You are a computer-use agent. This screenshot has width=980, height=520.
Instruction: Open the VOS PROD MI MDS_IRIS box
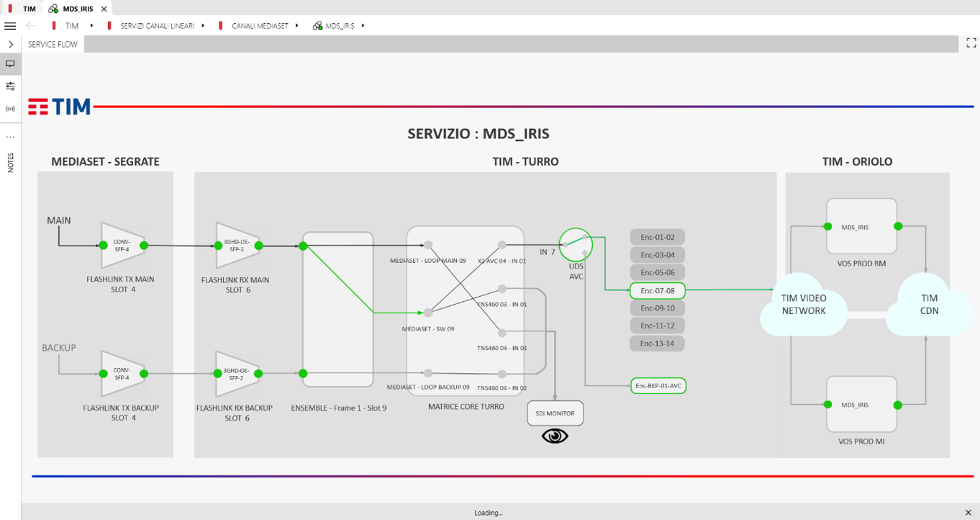861,404
